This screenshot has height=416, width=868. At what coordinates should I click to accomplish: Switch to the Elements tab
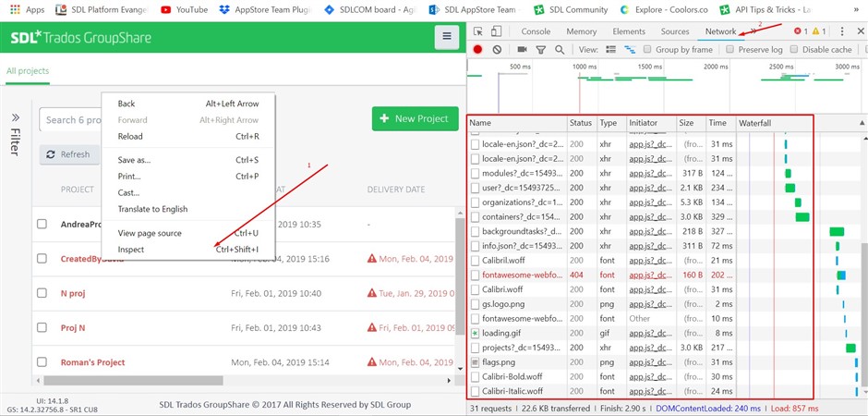629,31
